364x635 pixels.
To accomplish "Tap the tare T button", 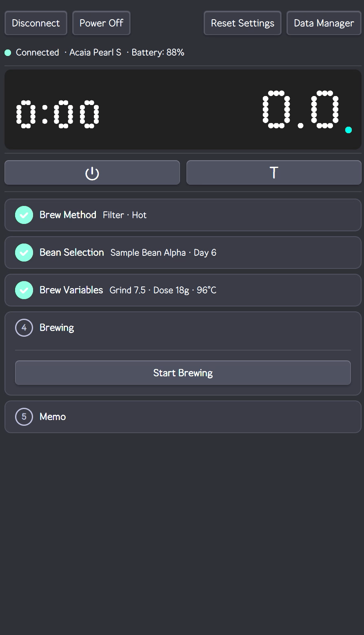I will click(x=274, y=172).
